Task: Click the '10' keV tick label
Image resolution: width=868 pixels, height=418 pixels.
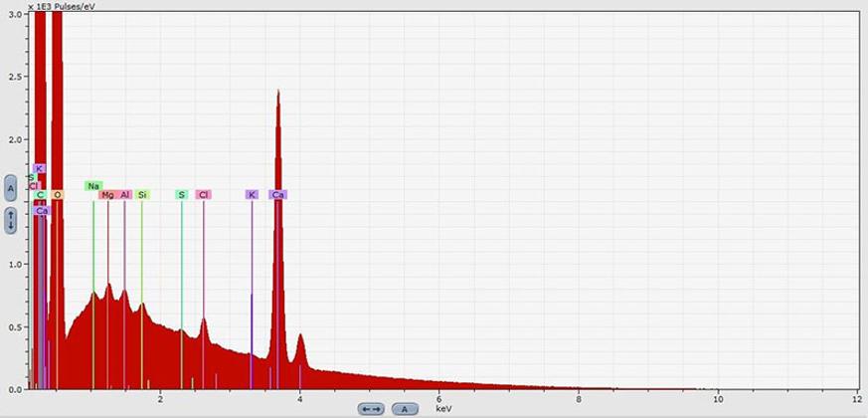Action: (718, 399)
